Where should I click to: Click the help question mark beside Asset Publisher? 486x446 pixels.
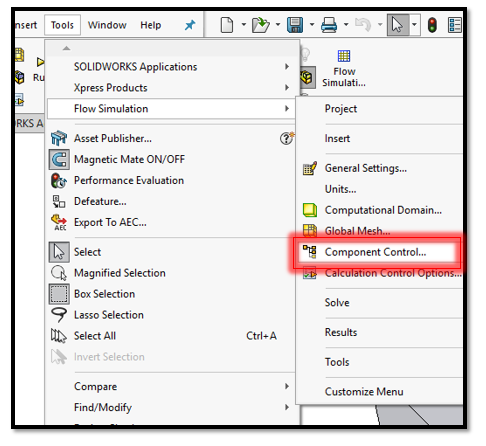point(287,138)
